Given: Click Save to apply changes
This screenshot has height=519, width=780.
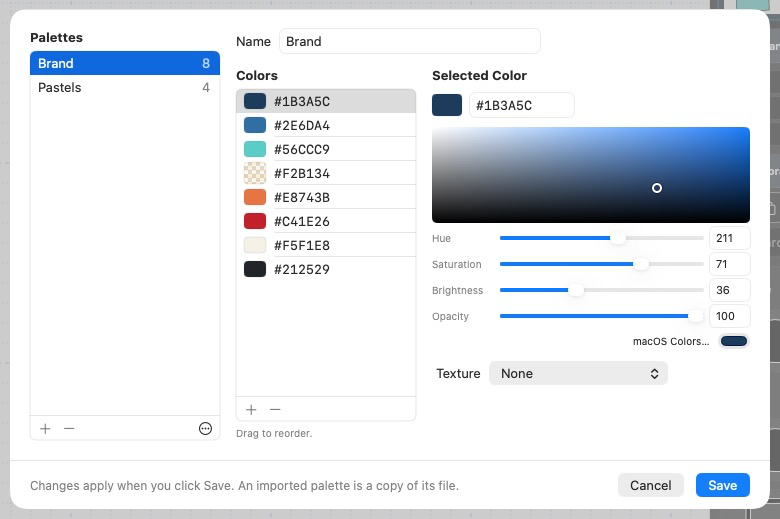Looking at the screenshot, I should [x=722, y=485].
